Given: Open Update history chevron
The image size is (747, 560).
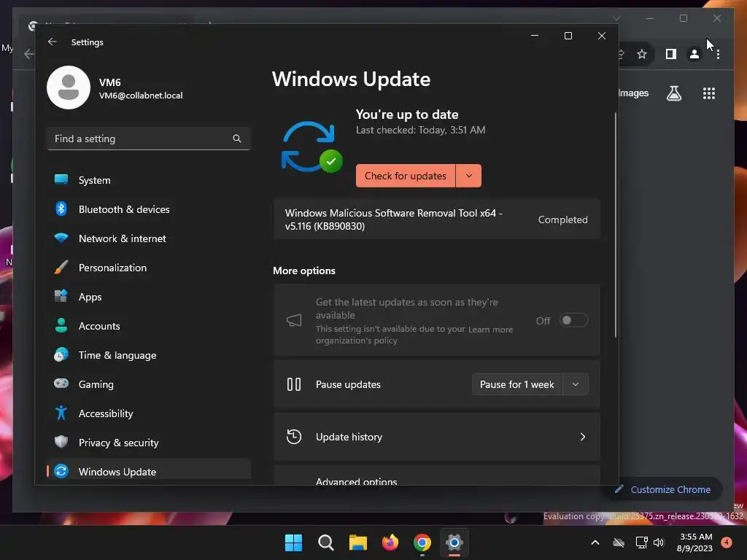Looking at the screenshot, I should pos(583,437).
